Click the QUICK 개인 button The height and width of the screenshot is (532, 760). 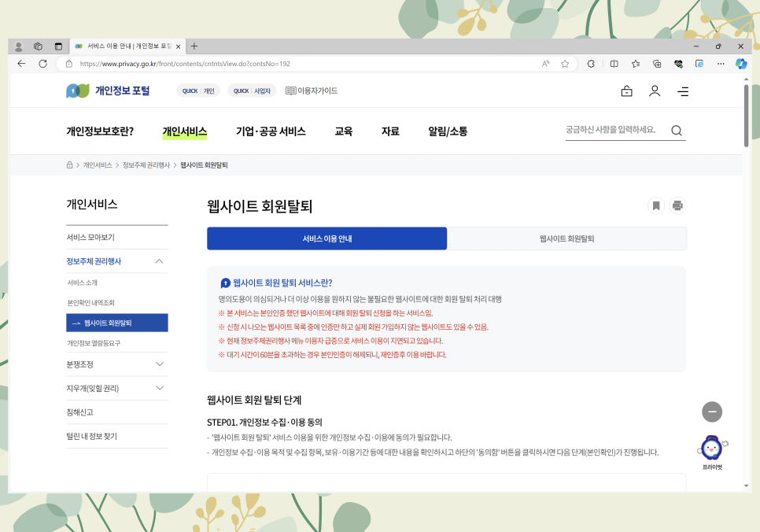coord(198,91)
